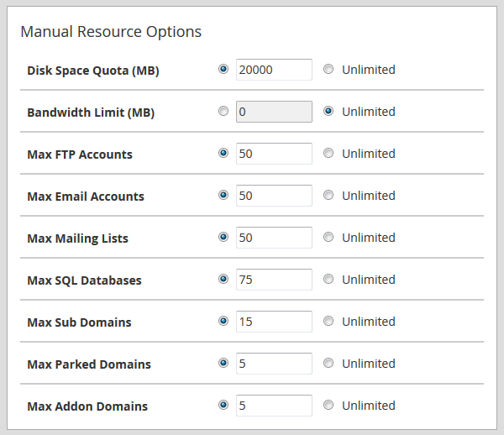Select Unlimited radio for Bandwidth Limit
Viewport: 504px width, 435px height.
(x=328, y=111)
